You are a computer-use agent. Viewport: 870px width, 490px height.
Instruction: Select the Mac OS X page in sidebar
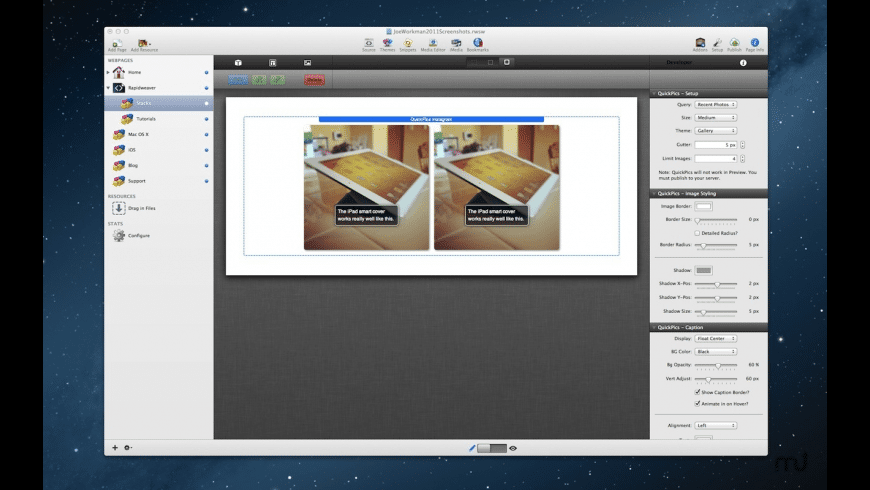[159, 134]
